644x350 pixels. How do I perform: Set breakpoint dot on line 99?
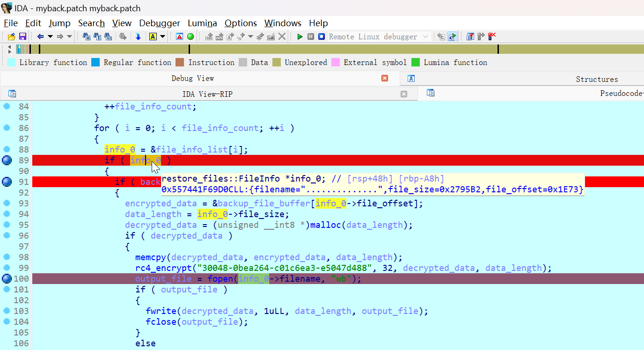coord(7,268)
